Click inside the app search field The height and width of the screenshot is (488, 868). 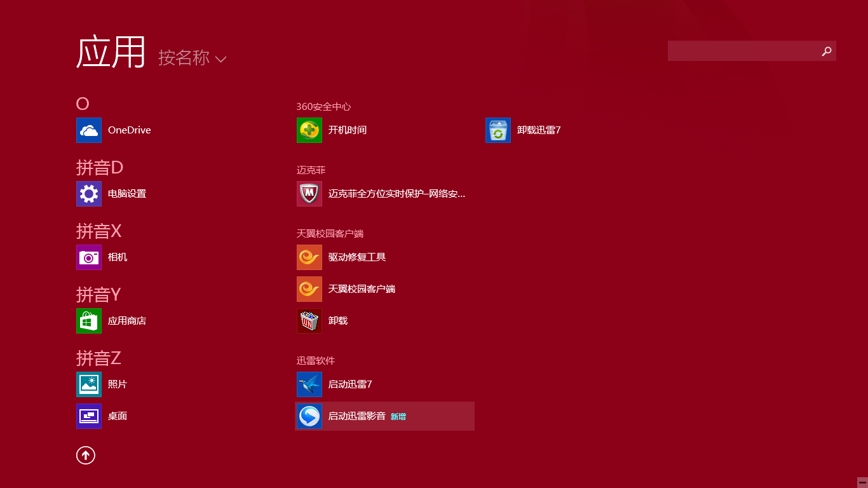click(752, 51)
